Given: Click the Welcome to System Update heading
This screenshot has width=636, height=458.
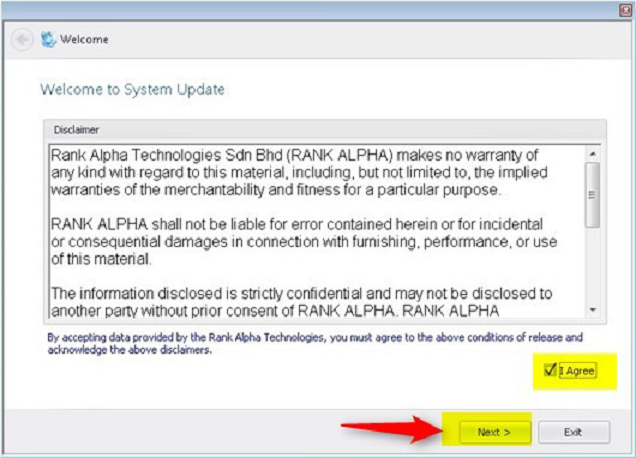Looking at the screenshot, I should click(132, 90).
